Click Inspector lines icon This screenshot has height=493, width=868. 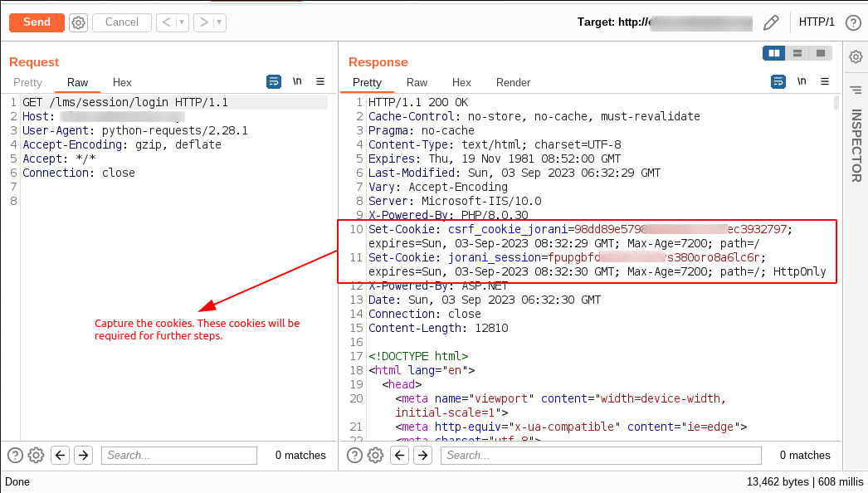click(856, 90)
